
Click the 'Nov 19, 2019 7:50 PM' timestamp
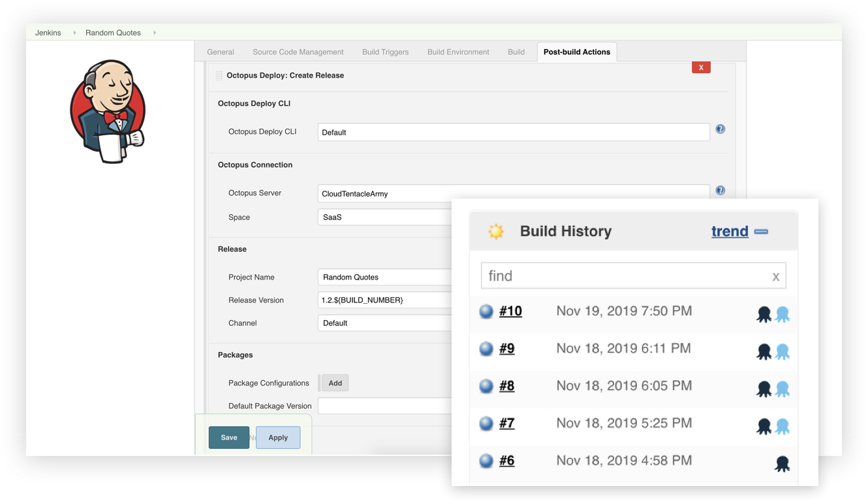[x=624, y=311]
